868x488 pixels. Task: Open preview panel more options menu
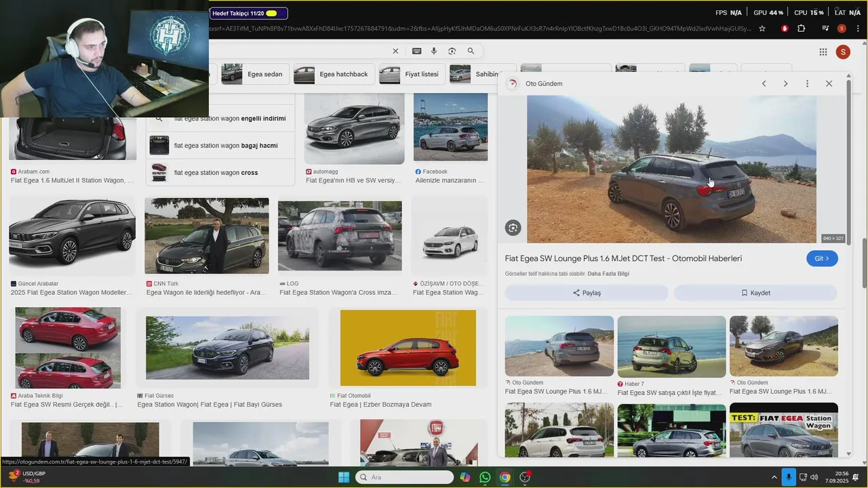[x=807, y=84]
